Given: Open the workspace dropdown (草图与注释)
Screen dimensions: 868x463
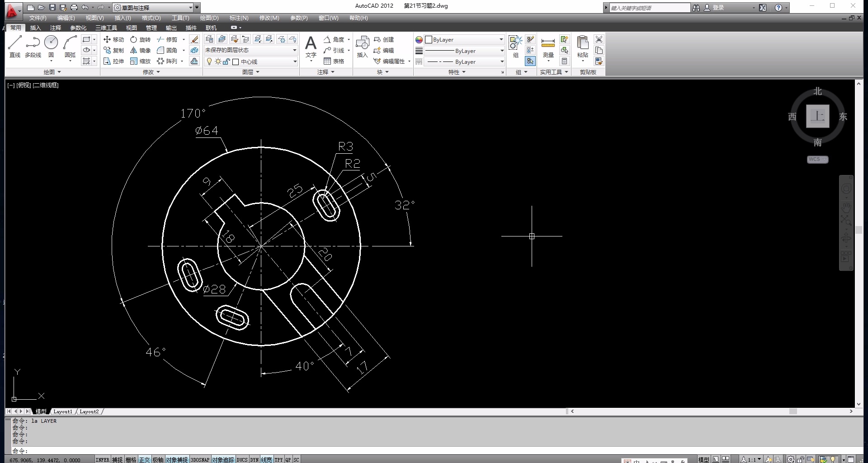Looking at the screenshot, I should pyautogui.click(x=153, y=8).
